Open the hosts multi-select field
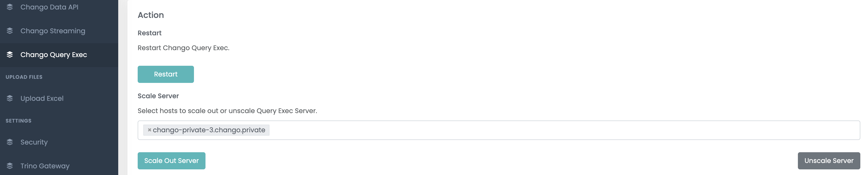 pyautogui.click(x=499, y=130)
